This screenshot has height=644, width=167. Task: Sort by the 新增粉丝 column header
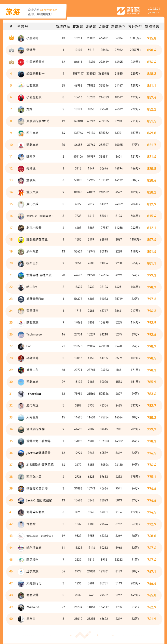point(118,26)
